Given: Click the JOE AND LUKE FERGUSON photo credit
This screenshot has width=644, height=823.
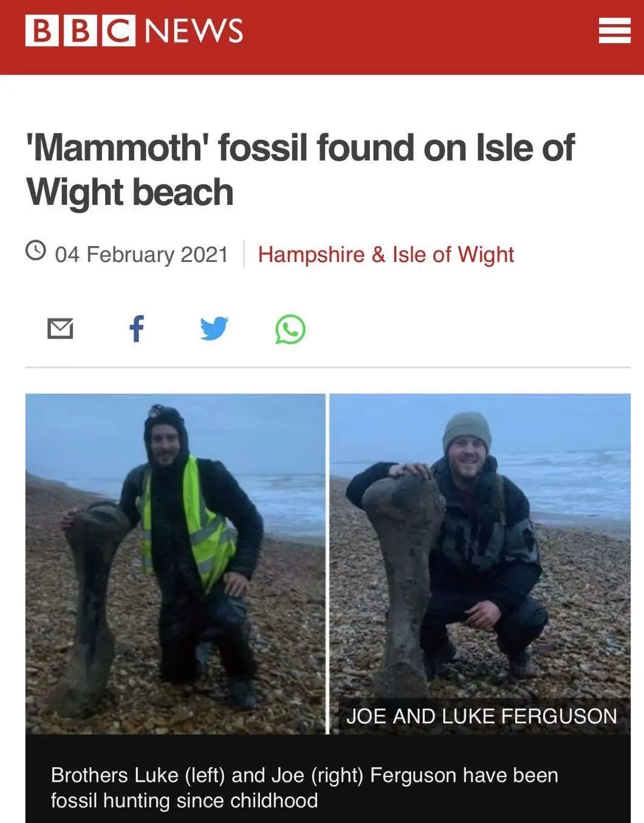Looking at the screenshot, I should pos(482,716).
